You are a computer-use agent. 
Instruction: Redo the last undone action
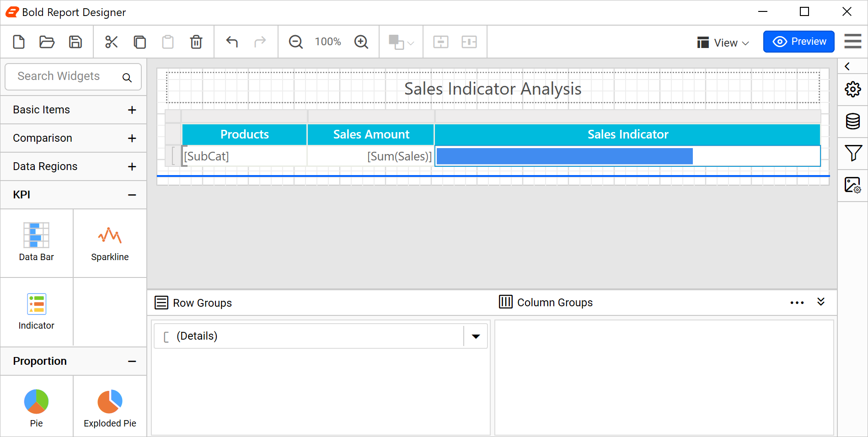click(260, 42)
